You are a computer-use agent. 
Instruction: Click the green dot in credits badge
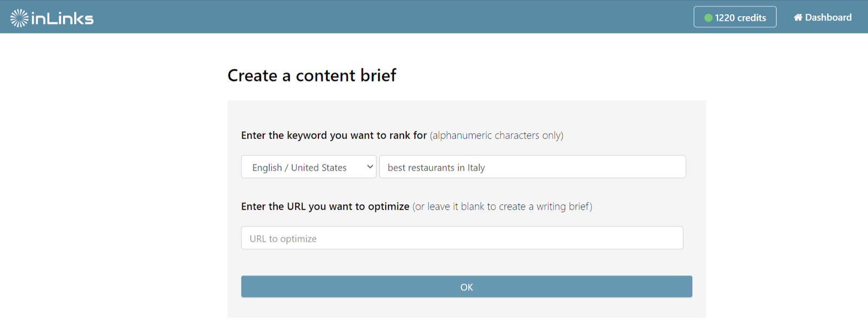tap(708, 18)
